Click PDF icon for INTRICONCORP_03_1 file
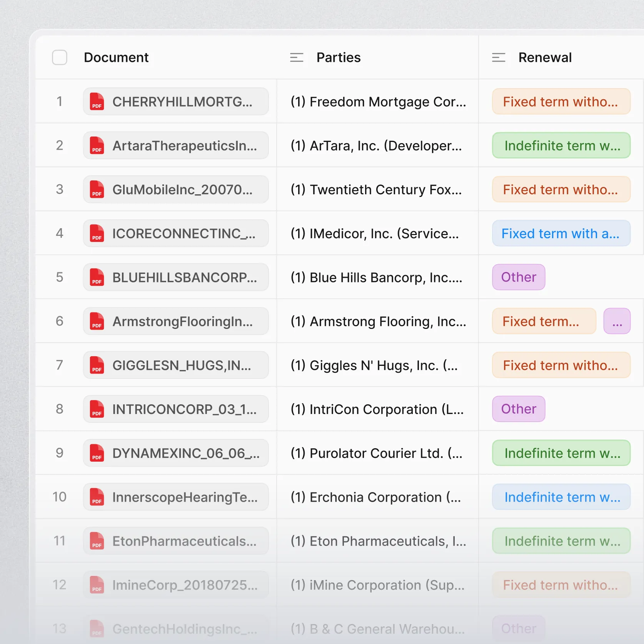The height and width of the screenshot is (644, 644). [x=97, y=409]
